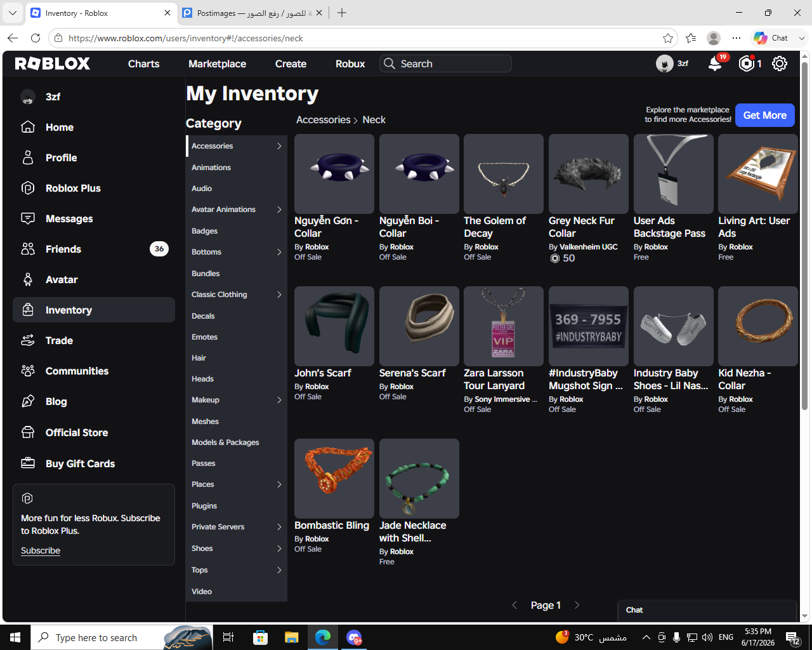Image resolution: width=812 pixels, height=650 pixels.
Task: Expand the Classic Clothing category
Action: 279,295
